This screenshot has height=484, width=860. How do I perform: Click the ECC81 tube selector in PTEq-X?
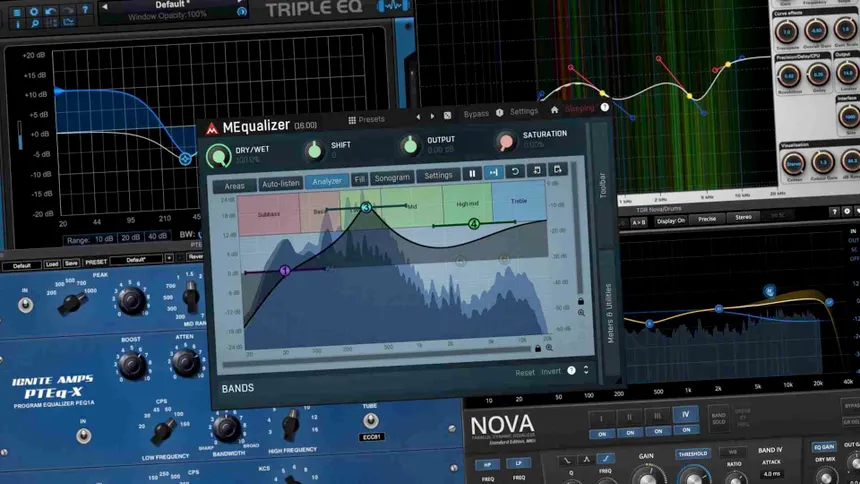371,437
